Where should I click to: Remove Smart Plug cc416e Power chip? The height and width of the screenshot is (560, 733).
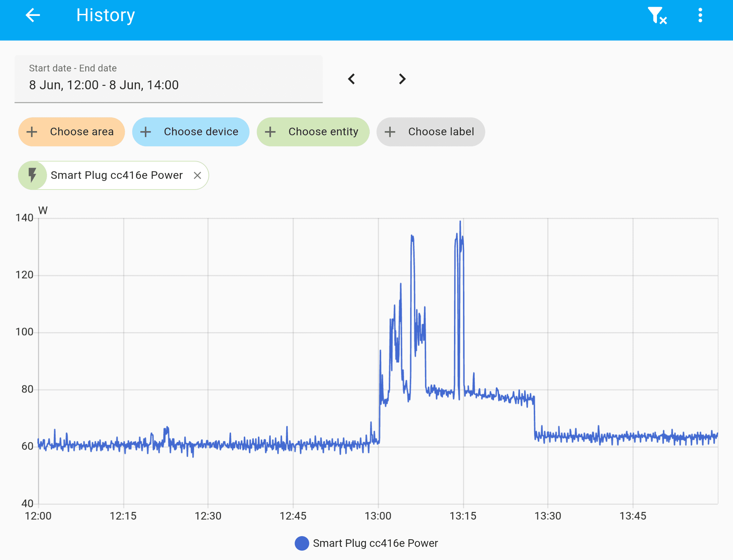197,175
